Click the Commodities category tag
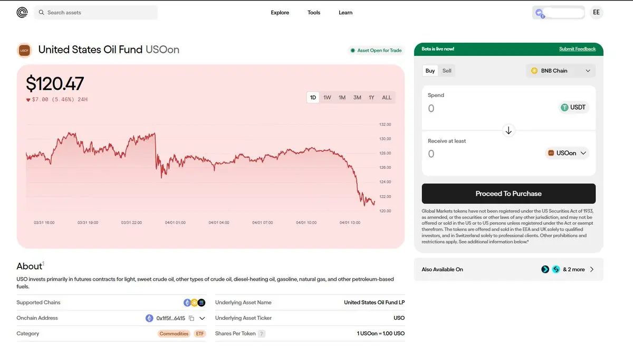This screenshot has height=364, width=633. 174,334
